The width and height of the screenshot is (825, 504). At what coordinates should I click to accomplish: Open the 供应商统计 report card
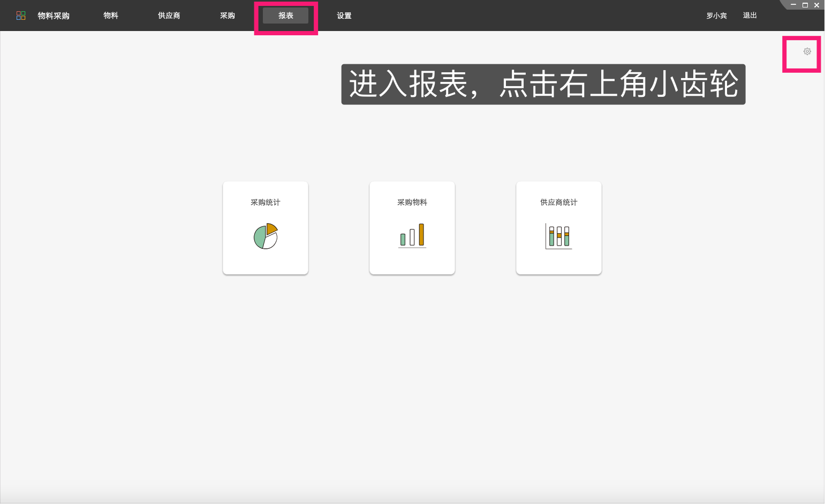558,227
